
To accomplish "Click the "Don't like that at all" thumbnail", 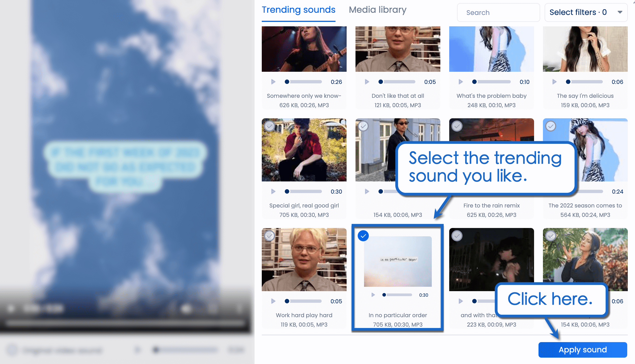I will coord(398,49).
